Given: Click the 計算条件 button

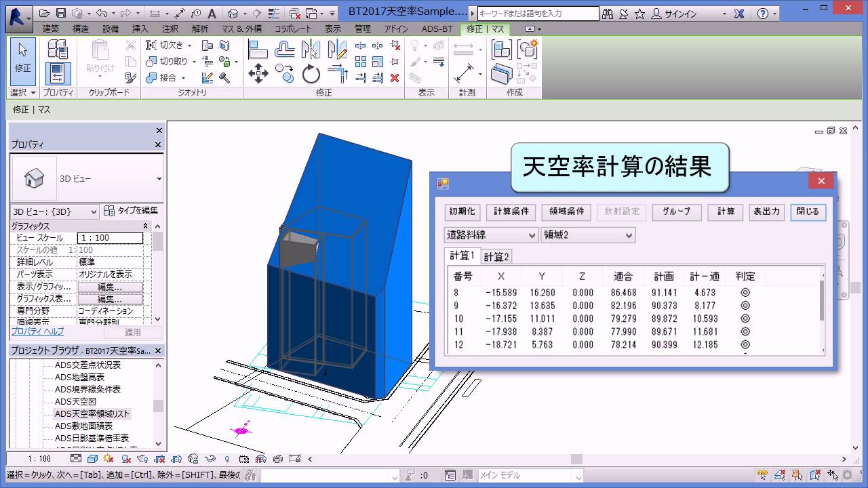Looking at the screenshot, I should [511, 211].
